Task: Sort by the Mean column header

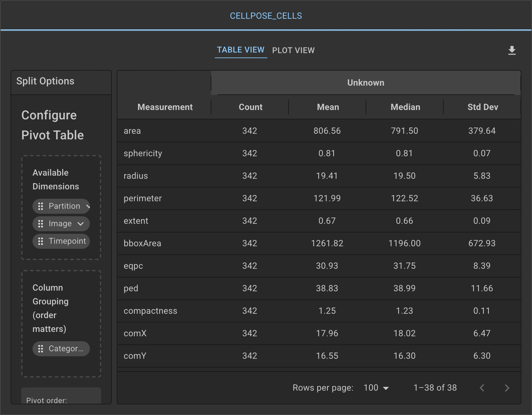Action: point(328,107)
